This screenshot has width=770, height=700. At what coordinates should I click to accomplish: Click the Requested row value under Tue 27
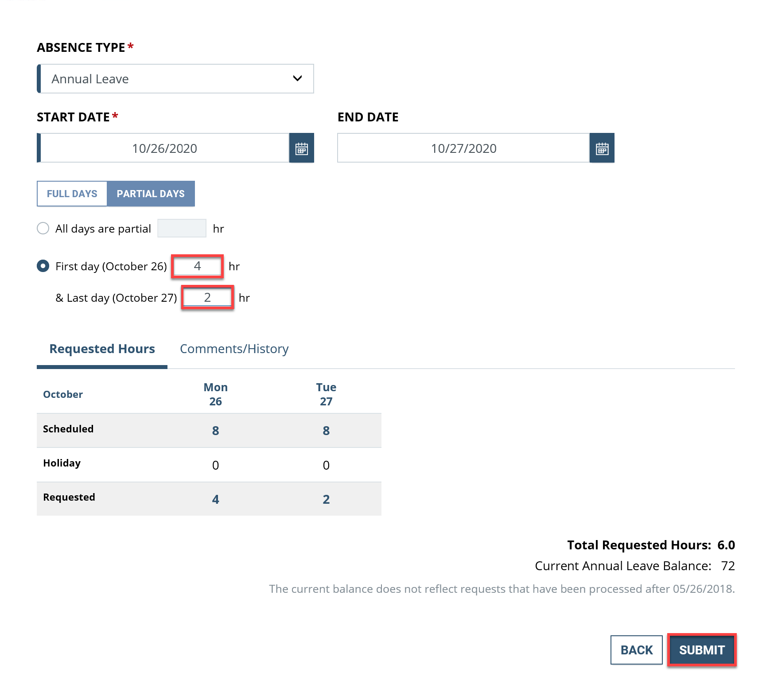[326, 499]
